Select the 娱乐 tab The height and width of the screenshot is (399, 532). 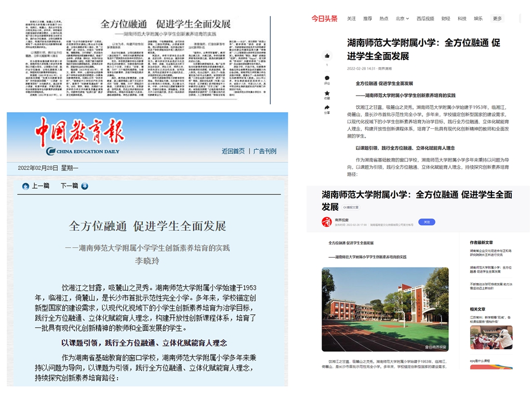[x=478, y=19]
